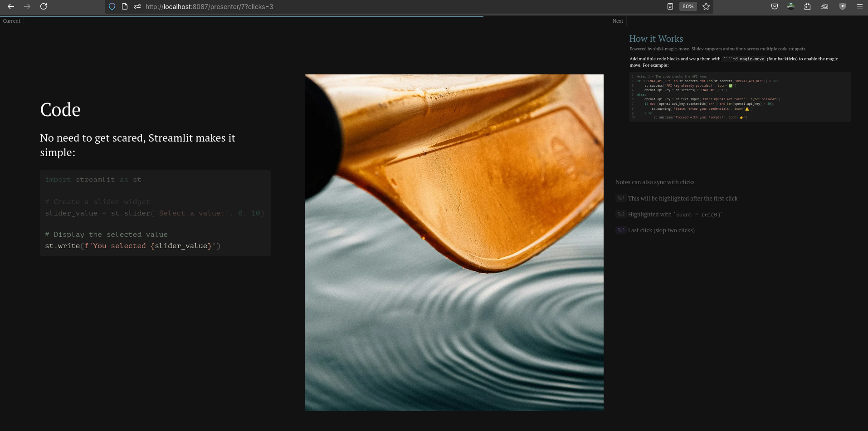Click 'Notes can also sync with clicks' text
Screen dimensions: 868x431
(655, 182)
